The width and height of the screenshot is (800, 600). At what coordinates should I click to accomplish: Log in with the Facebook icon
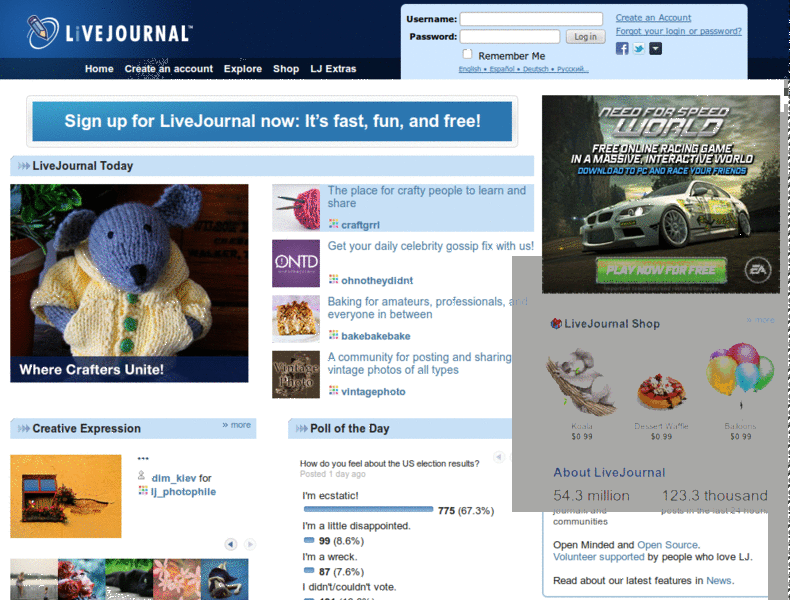622,48
